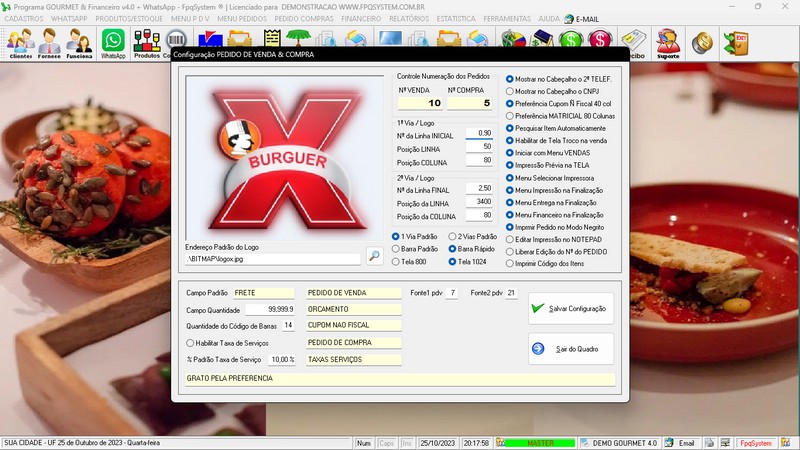Open the Suporte support icon
800x450 pixels.
(668, 43)
